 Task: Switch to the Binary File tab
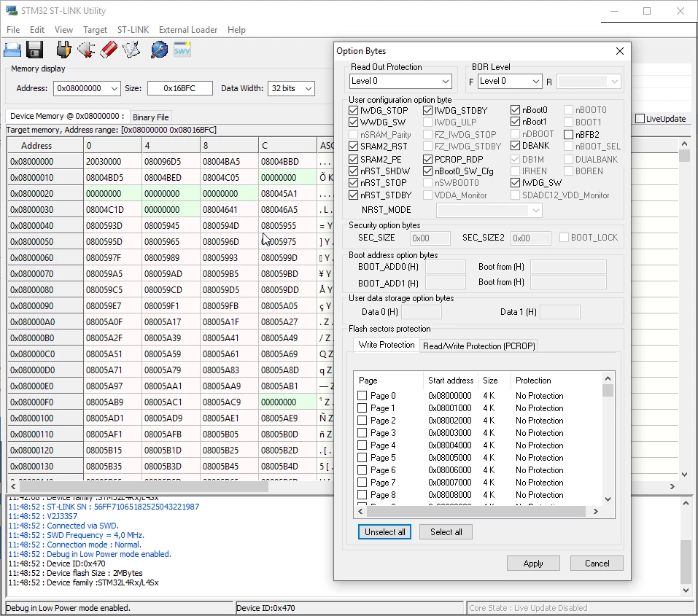click(x=150, y=117)
